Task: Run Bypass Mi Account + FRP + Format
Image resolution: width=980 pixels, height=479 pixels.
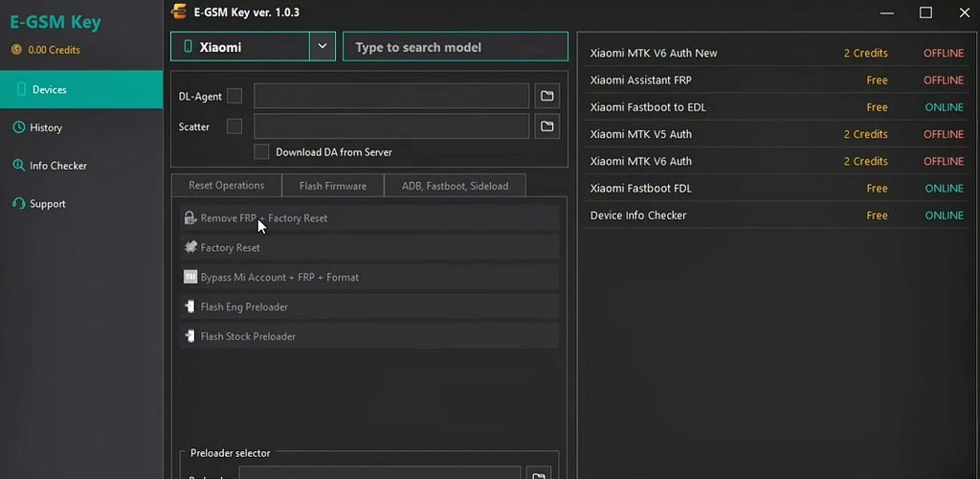Action: pos(369,277)
